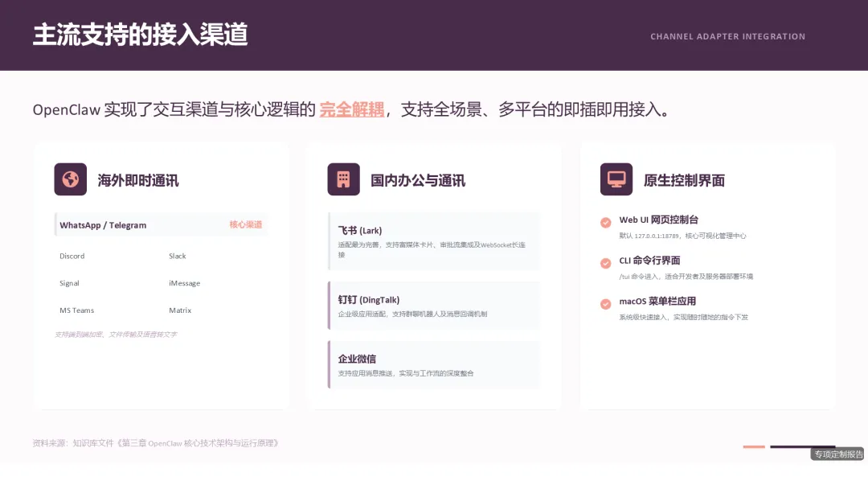Open the 飞书 (Lark) card
868x489 pixels.
pyautogui.click(x=435, y=241)
